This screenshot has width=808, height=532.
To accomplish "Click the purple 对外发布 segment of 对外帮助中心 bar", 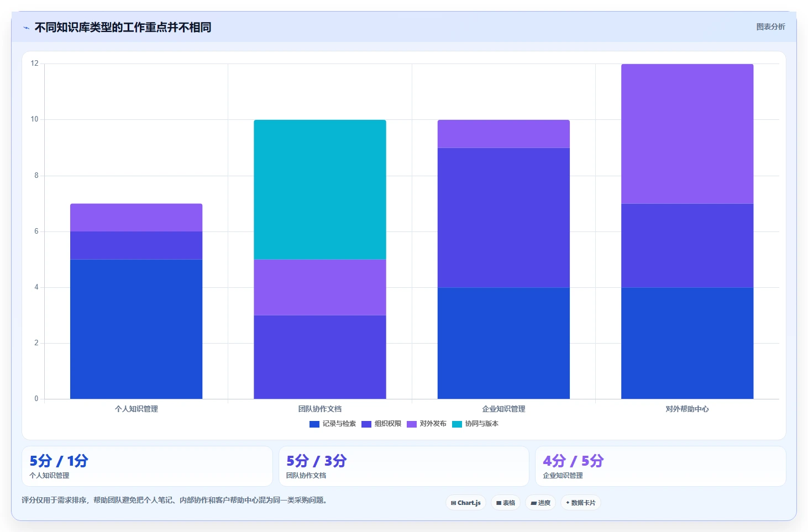I will point(688,134).
